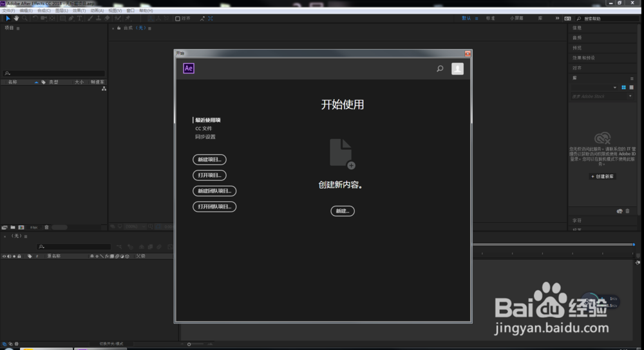Open the 效果(T) menu
Image resolution: width=644 pixels, height=350 pixels.
(x=79, y=11)
